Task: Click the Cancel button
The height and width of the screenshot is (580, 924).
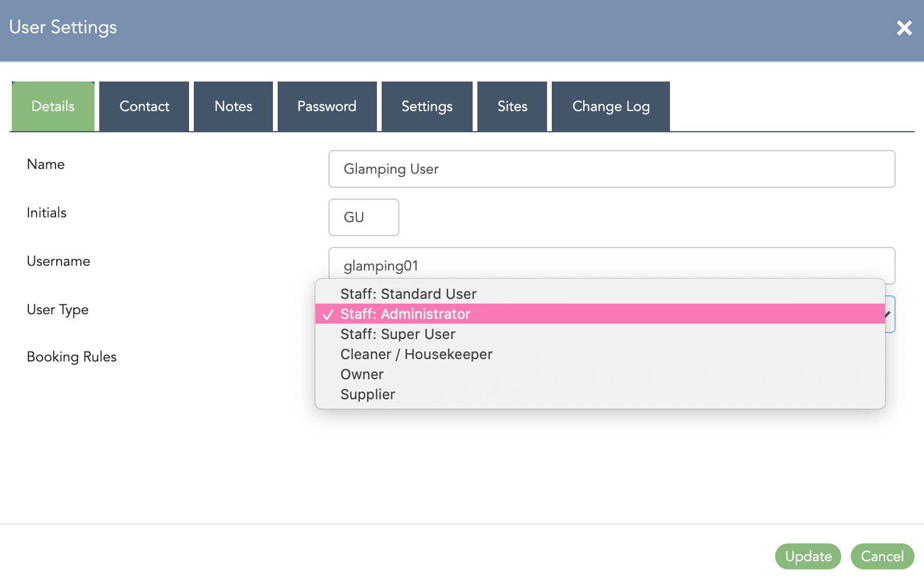Action: click(x=882, y=556)
